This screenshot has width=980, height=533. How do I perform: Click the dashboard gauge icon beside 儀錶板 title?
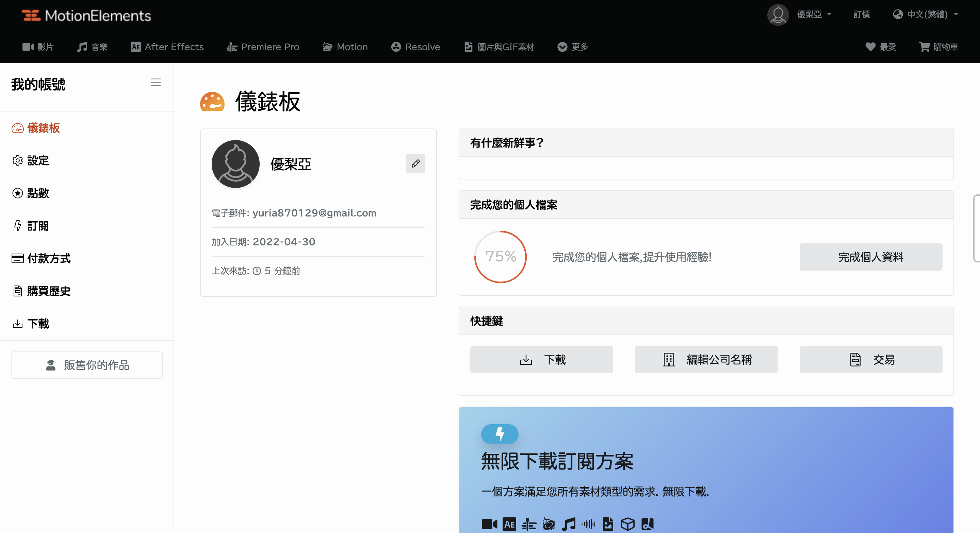tap(212, 102)
